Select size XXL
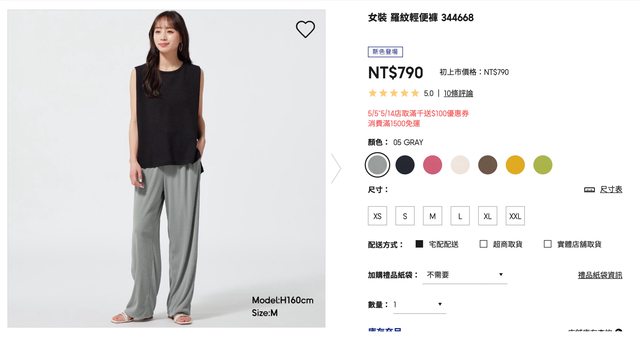640x360 pixels. 515,216
